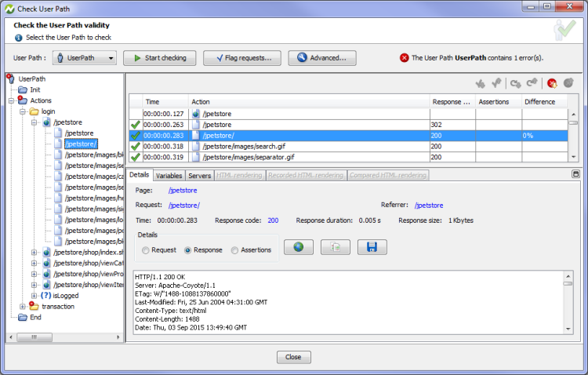Screen dimensions: 588x375
Task: Select the Response radio button
Action: click(187, 250)
